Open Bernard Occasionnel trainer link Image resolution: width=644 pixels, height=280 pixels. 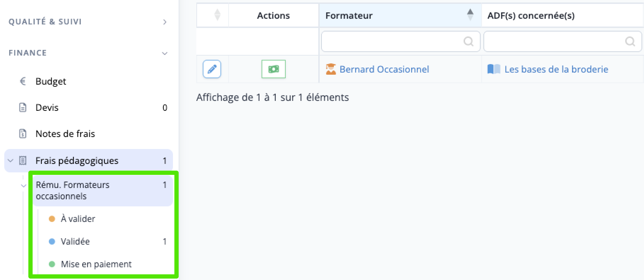tap(384, 69)
